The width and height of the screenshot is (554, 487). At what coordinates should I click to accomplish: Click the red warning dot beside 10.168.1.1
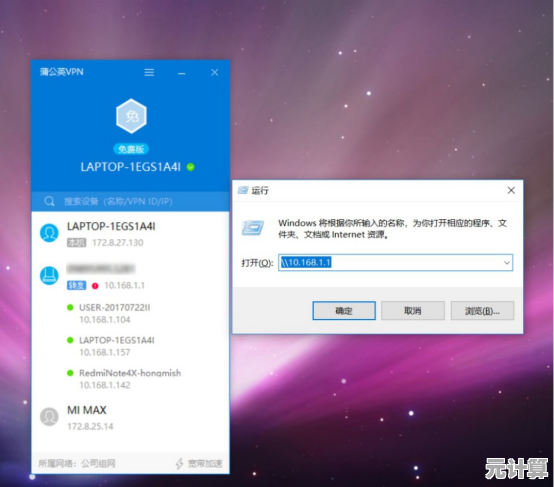[x=95, y=286]
